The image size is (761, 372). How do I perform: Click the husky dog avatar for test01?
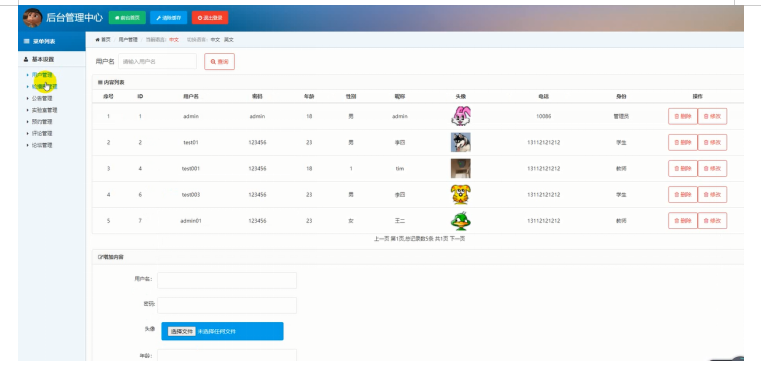[x=461, y=142]
